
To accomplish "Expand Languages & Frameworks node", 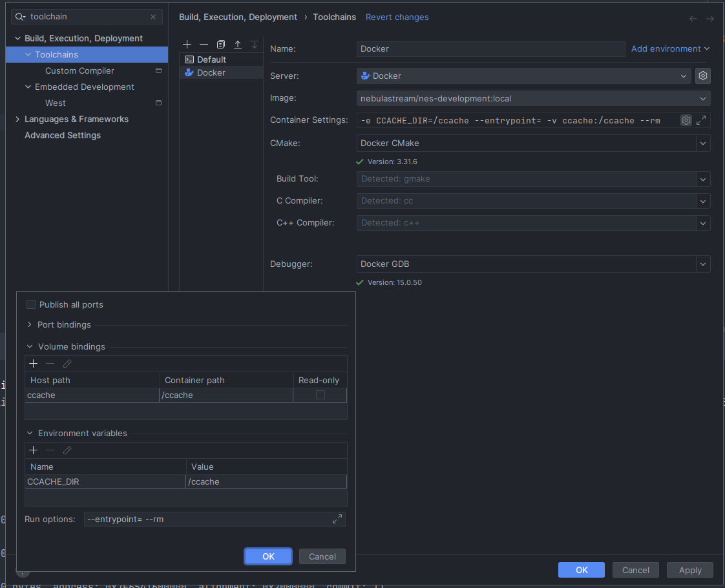I will 17,120.
